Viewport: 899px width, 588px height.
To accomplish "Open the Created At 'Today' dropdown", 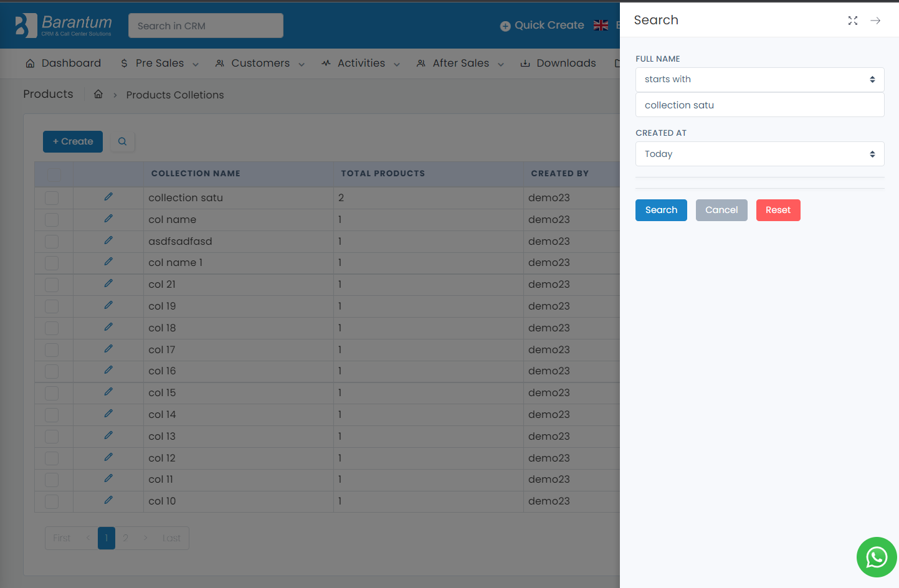I will 759,154.
